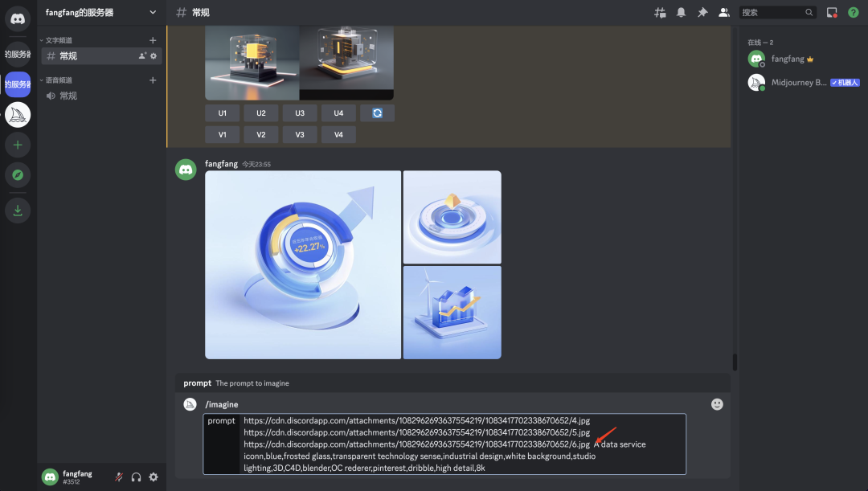Open User Settings gear icon
The image size is (868, 491).
pos(154,477)
